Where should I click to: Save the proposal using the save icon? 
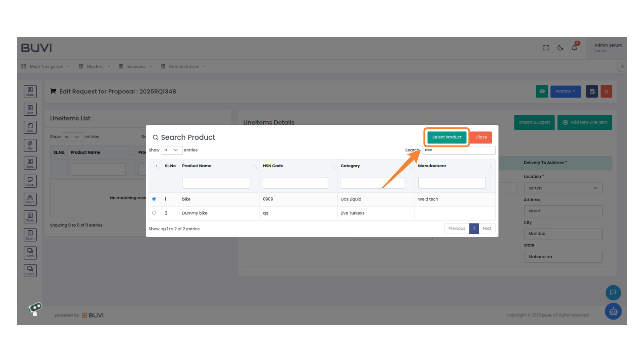coord(592,91)
